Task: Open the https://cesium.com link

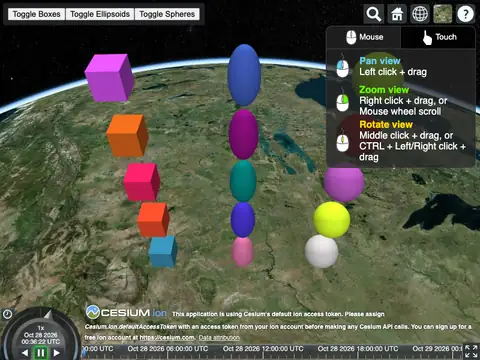Action: point(167,337)
